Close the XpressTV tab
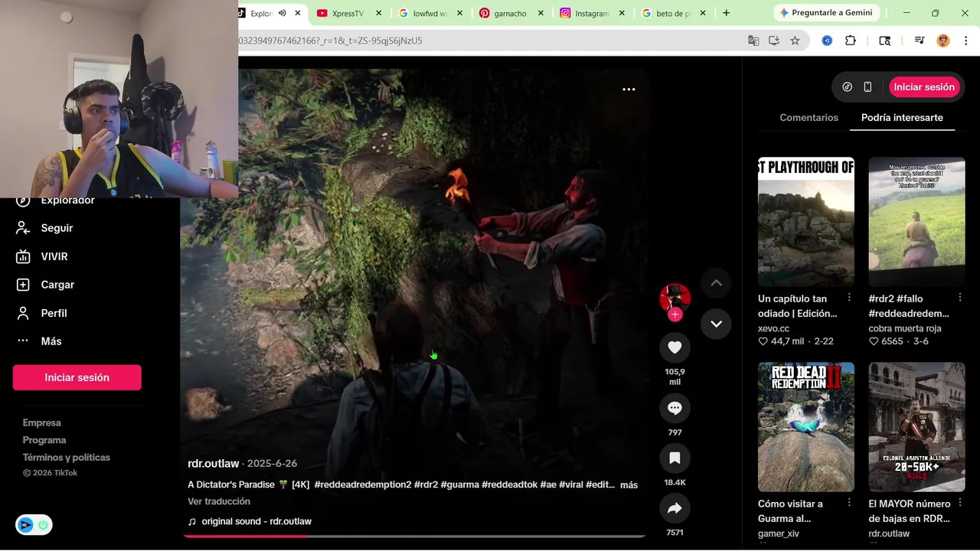This screenshot has width=980, height=551. tap(379, 13)
